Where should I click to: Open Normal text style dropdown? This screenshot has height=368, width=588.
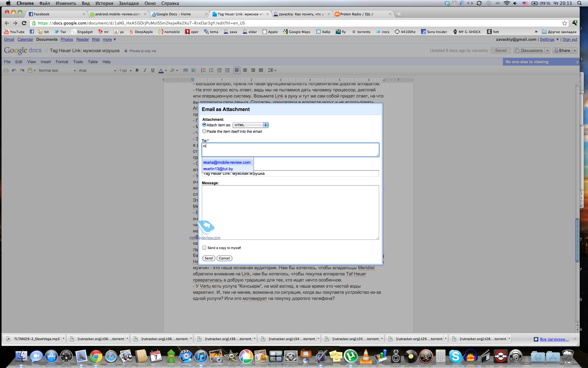(57, 71)
